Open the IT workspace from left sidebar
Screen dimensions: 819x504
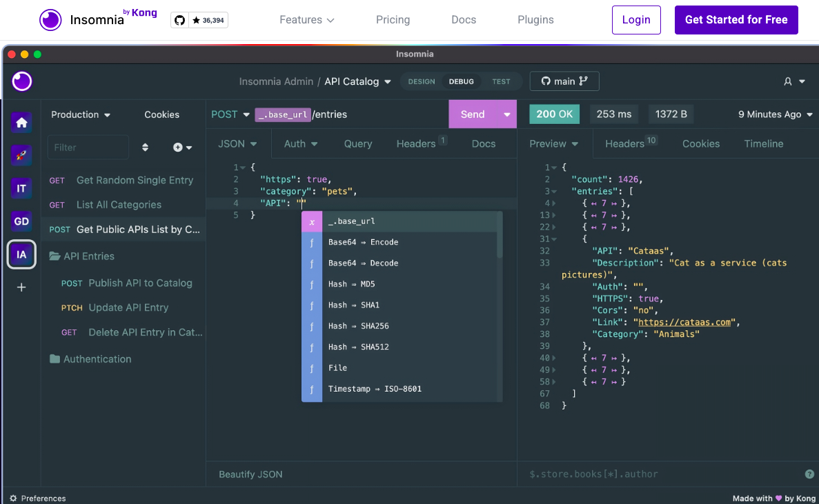(21, 188)
